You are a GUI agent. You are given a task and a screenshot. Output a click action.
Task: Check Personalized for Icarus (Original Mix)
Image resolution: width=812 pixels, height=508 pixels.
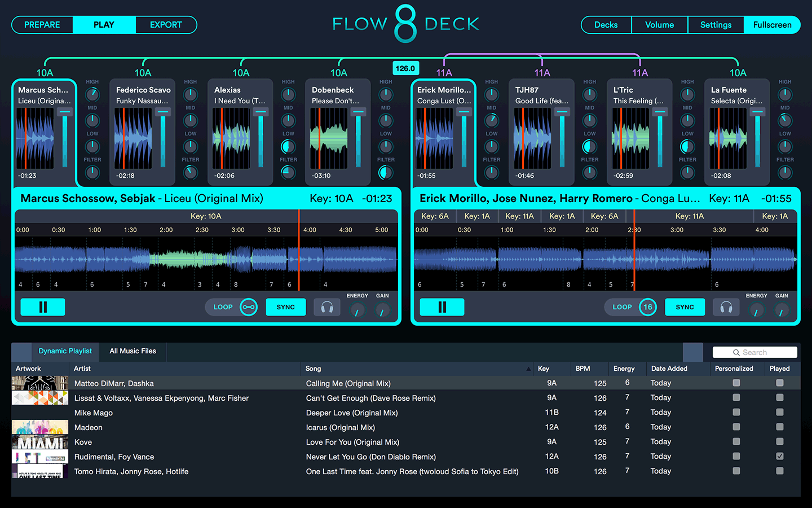736,427
